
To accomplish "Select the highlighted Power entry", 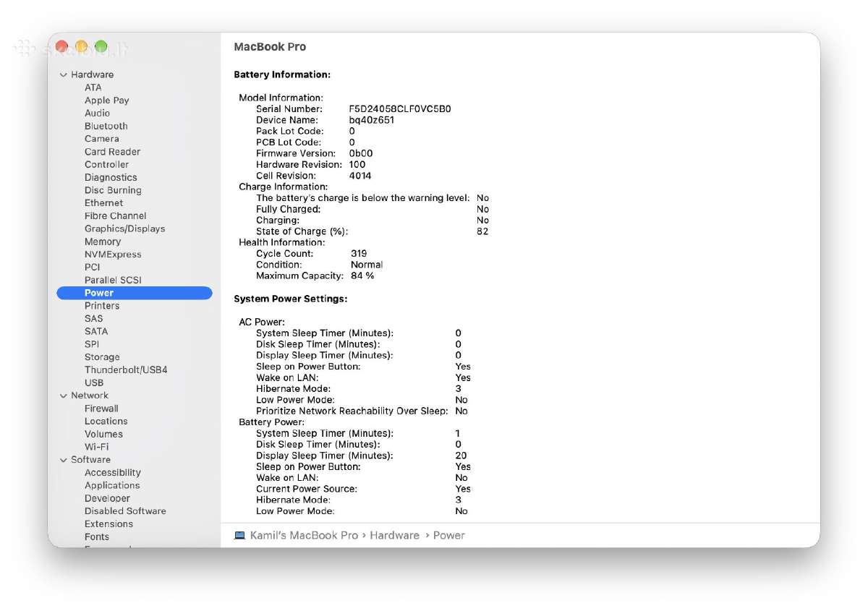I will click(135, 293).
